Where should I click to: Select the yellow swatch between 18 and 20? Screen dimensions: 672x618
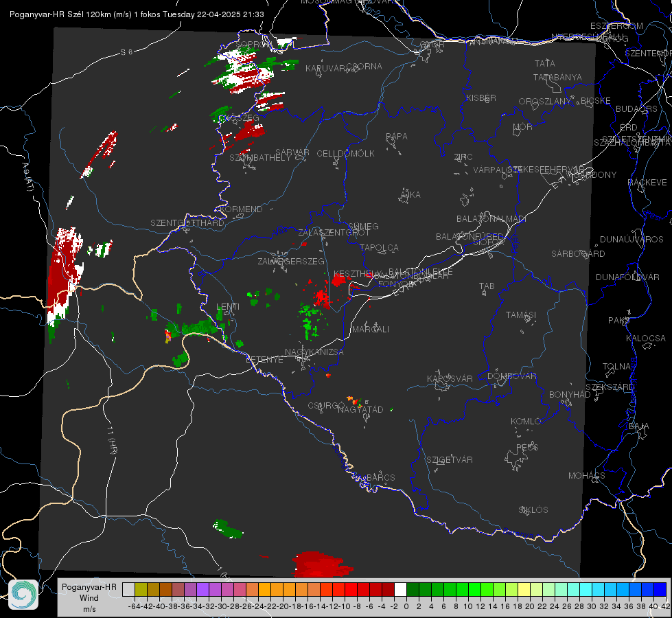coord(524,589)
